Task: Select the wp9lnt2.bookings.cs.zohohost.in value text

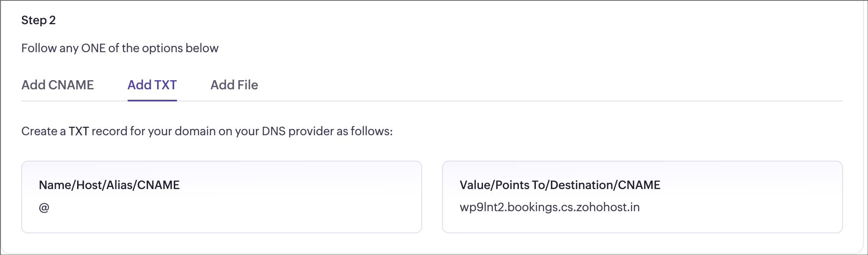Action: pyautogui.click(x=550, y=207)
